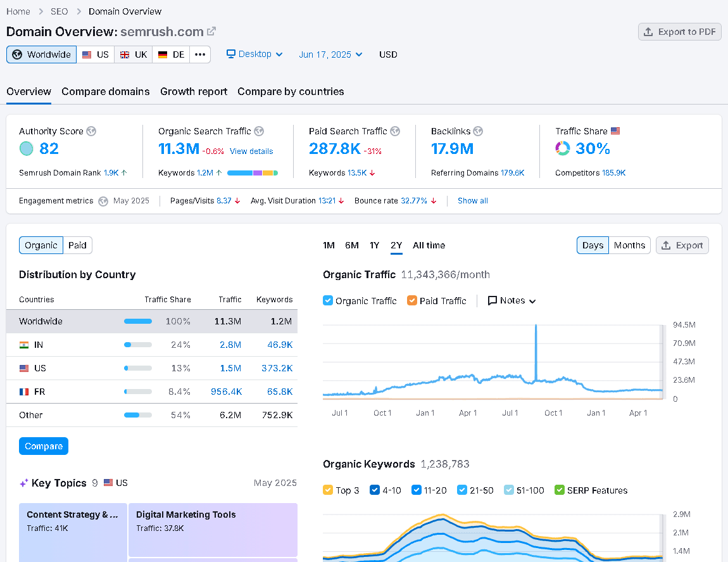Click Authority Score globe info icon
Viewport: 728px width, 562px height.
coord(91,131)
